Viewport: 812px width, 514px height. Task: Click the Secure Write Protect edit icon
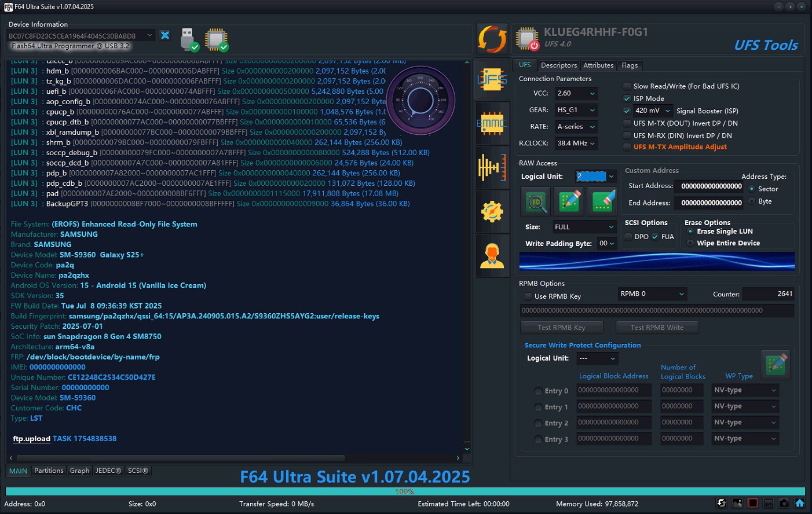pos(776,364)
